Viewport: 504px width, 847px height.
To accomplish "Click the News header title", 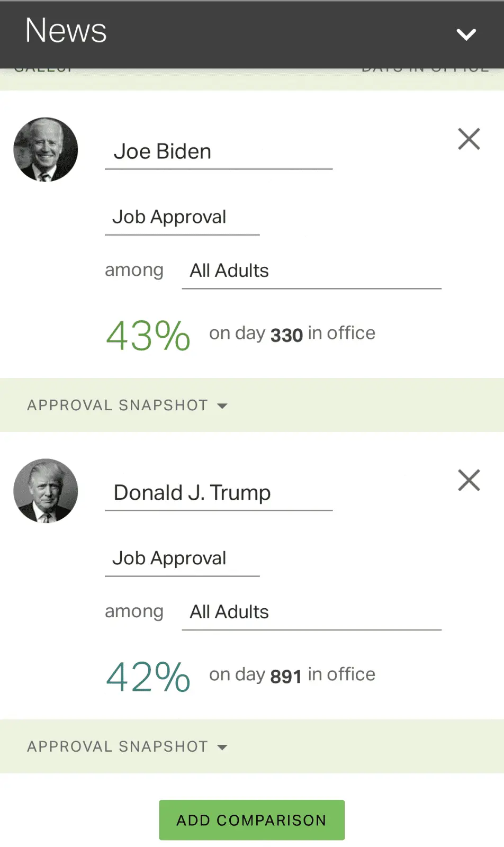I will (x=66, y=31).
